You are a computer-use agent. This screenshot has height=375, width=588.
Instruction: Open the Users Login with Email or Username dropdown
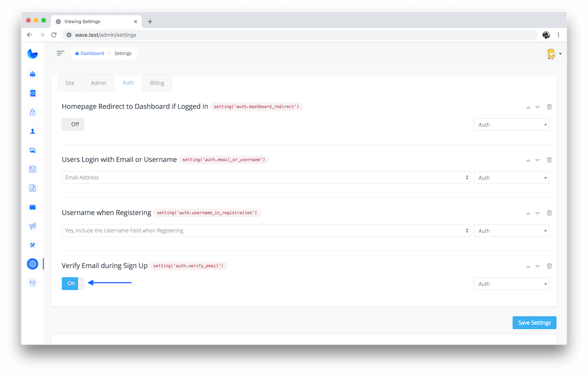[x=265, y=177]
